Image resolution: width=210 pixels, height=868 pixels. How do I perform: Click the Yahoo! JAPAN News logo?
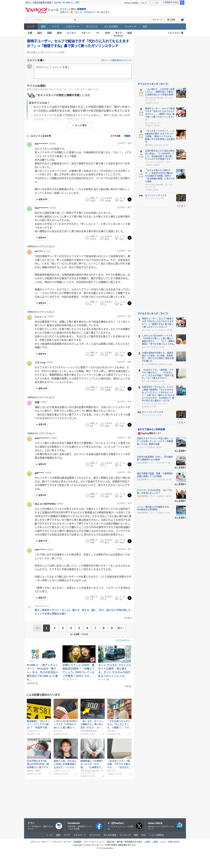click(x=41, y=10)
